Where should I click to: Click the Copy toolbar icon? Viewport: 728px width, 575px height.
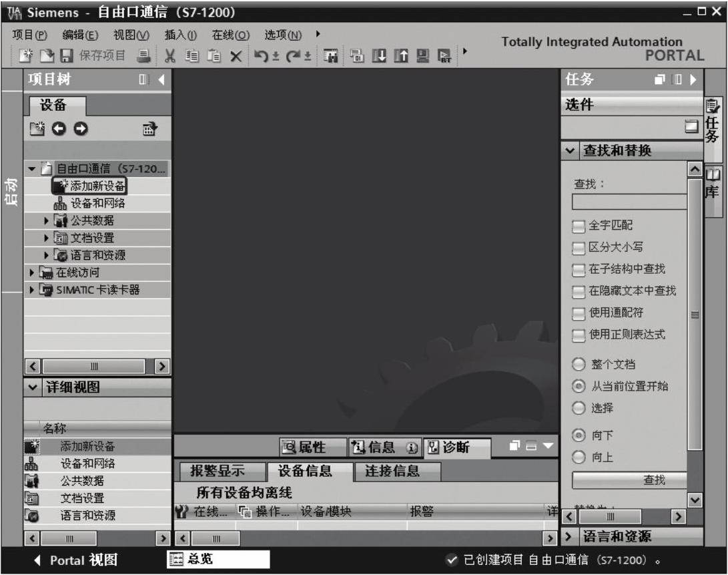[192, 56]
